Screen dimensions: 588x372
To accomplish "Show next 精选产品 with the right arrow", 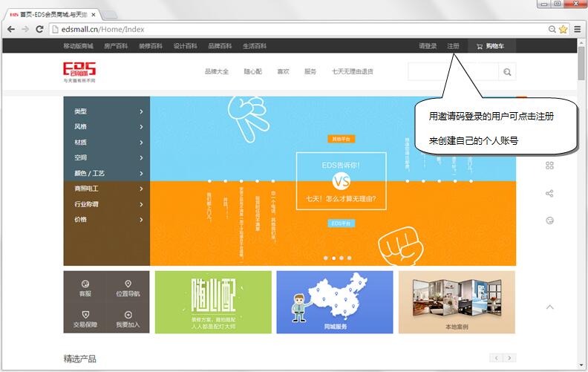I will (x=509, y=358).
